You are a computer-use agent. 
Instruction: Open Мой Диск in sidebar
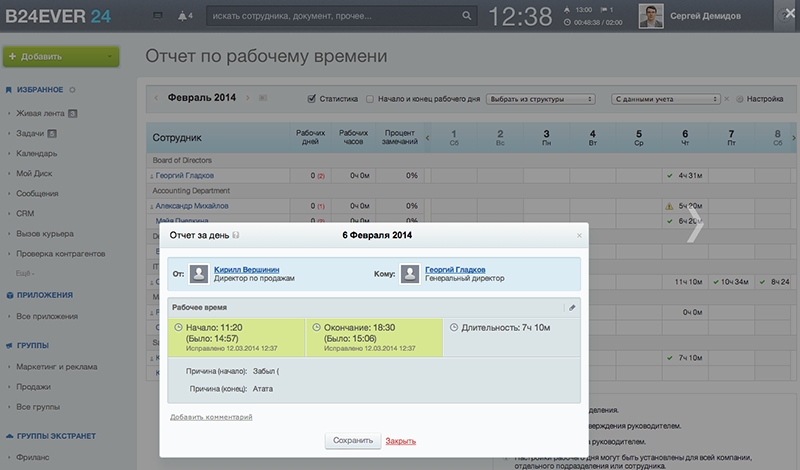point(34,174)
